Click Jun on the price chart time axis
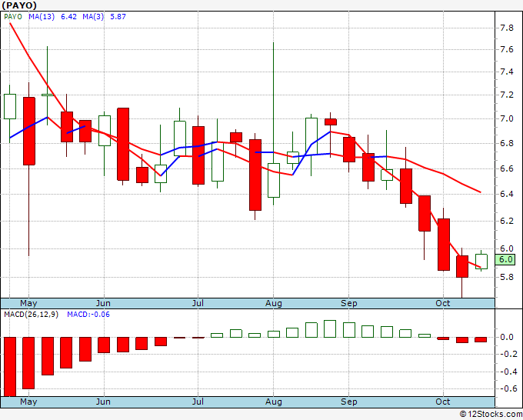The width and height of the screenshot is (523, 420). pos(103,303)
